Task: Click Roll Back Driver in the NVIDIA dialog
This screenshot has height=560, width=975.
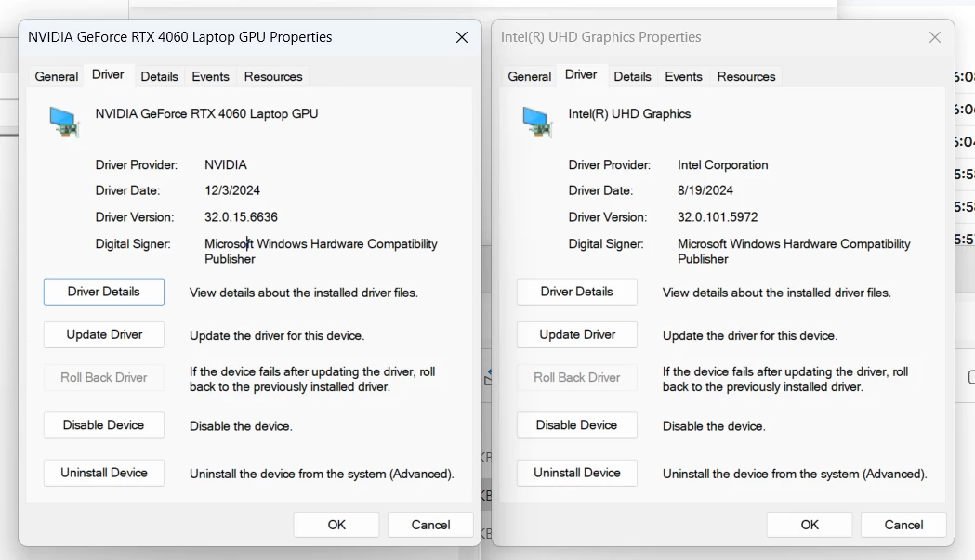Action: (104, 377)
